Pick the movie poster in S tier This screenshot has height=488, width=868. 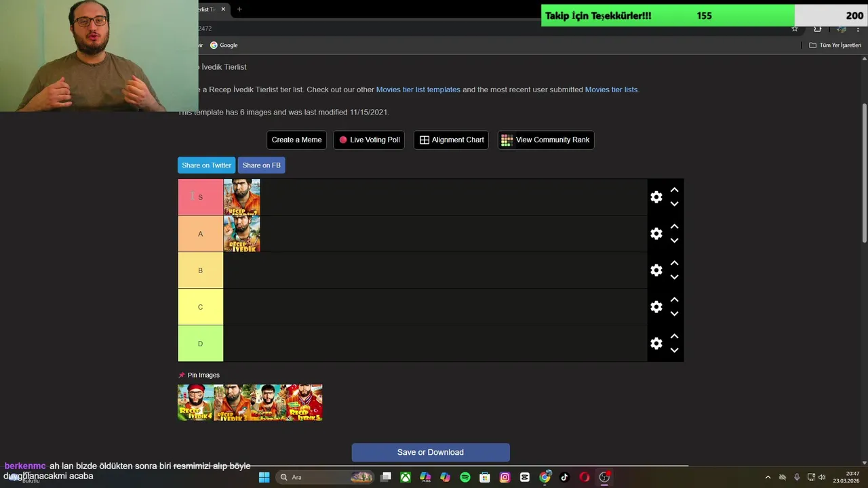pyautogui.click(x=242, y=197)
